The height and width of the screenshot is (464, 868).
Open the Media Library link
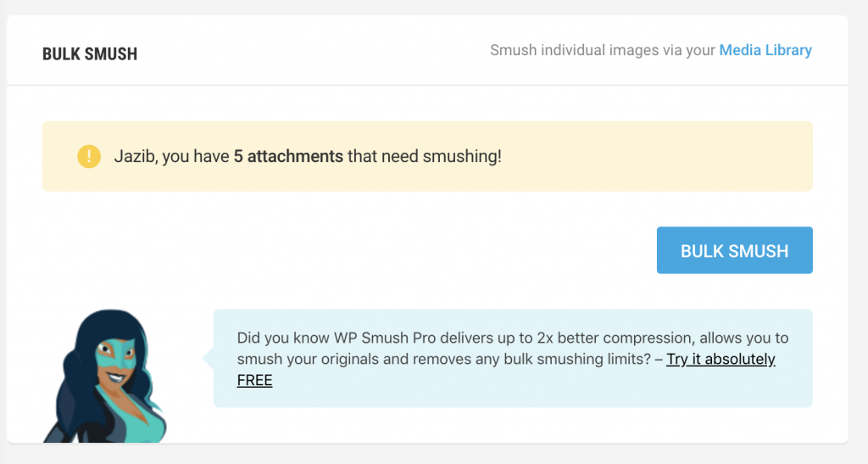point(765,50)
